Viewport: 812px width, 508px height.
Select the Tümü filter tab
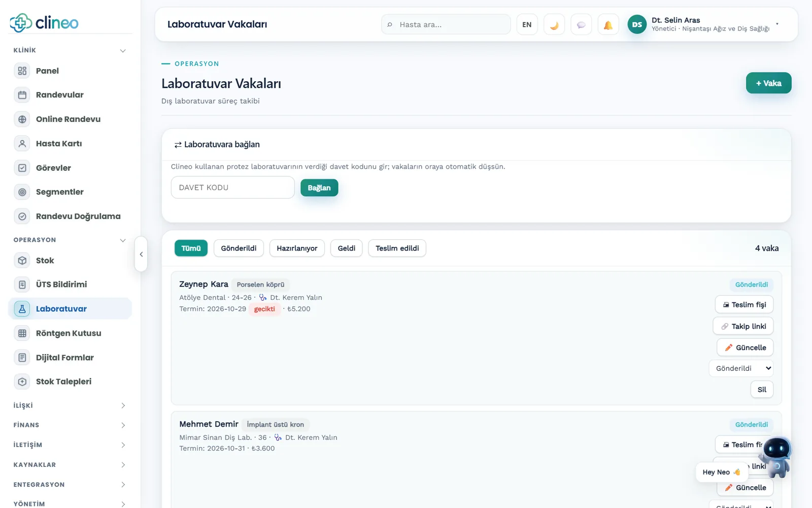[191, 248]
